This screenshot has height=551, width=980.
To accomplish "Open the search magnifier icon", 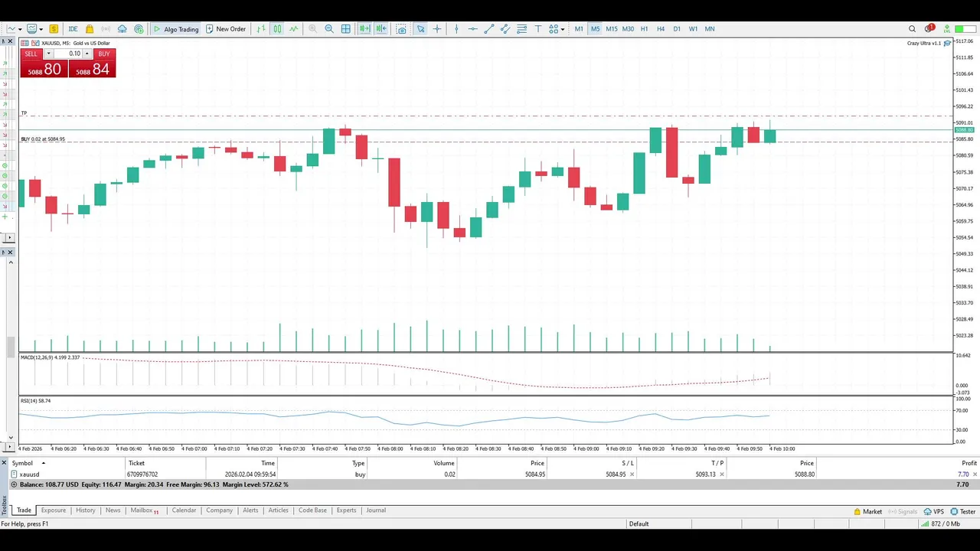I will click(x=912, y=29).
